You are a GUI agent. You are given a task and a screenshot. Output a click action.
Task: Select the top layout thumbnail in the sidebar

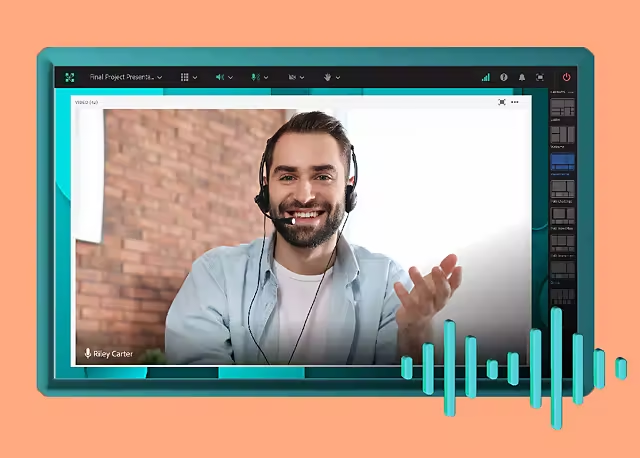(x=563, y=108)
